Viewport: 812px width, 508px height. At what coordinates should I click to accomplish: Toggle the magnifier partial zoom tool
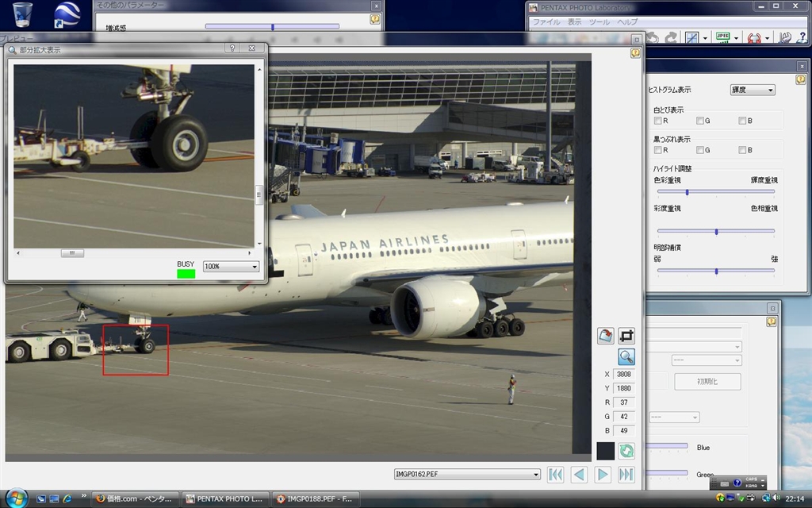tap(626, 356)
